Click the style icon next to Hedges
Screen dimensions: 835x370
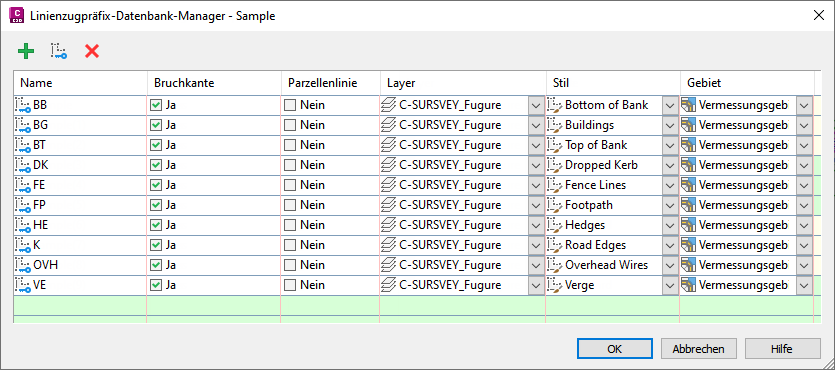click(x=555, y=225)
